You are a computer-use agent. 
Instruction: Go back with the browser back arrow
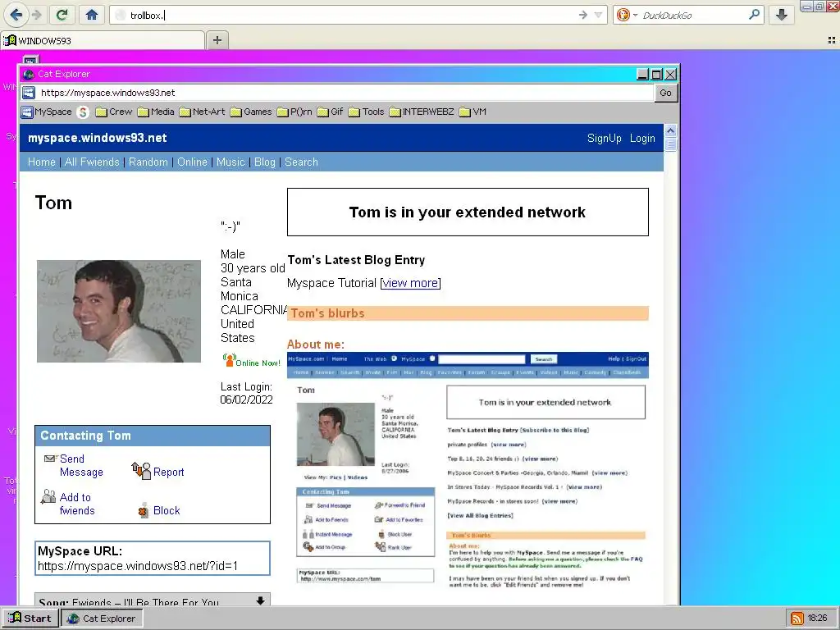click(x=16, y=15)
